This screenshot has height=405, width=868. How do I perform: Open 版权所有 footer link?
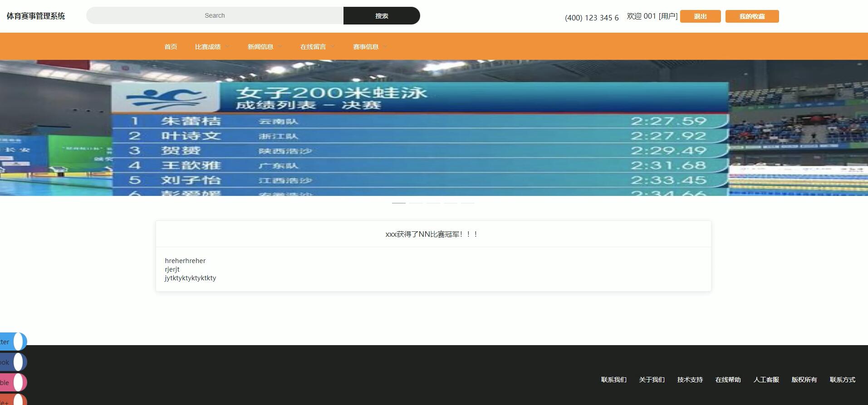click(804, 380)
